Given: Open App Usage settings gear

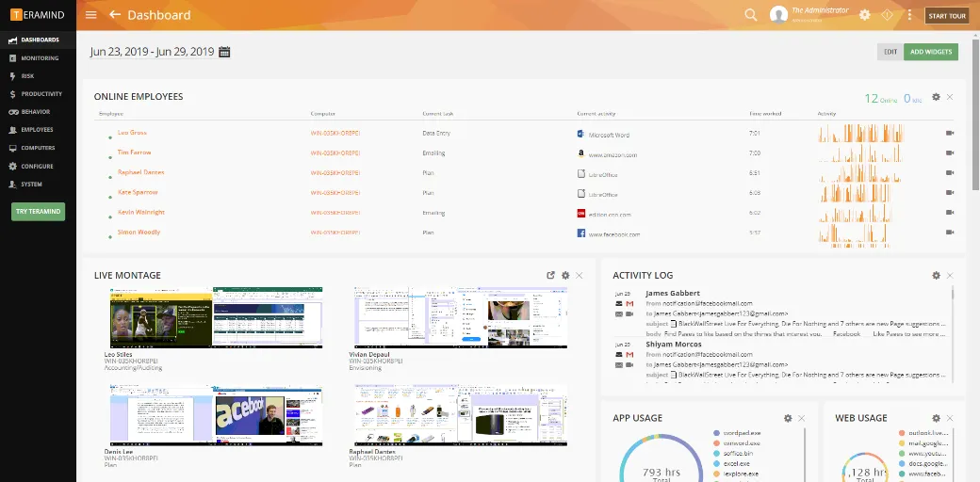Looking at the screenshot, I should (788, 418).
